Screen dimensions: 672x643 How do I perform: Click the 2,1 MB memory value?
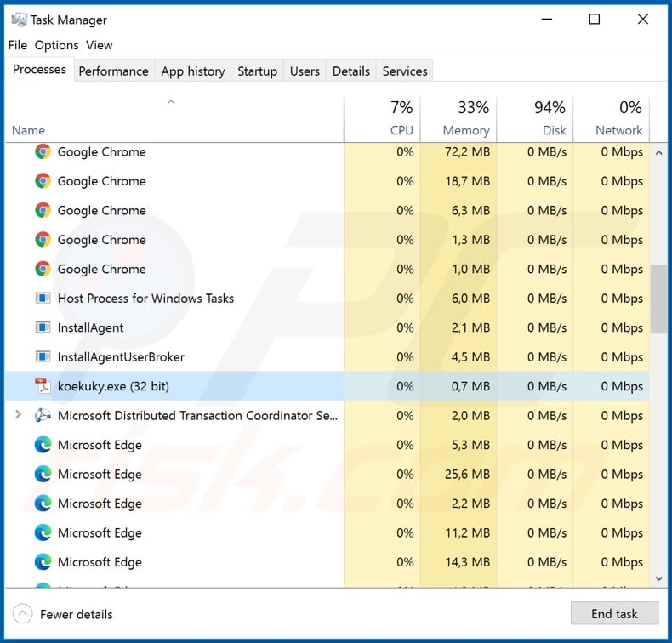[470, 327]
